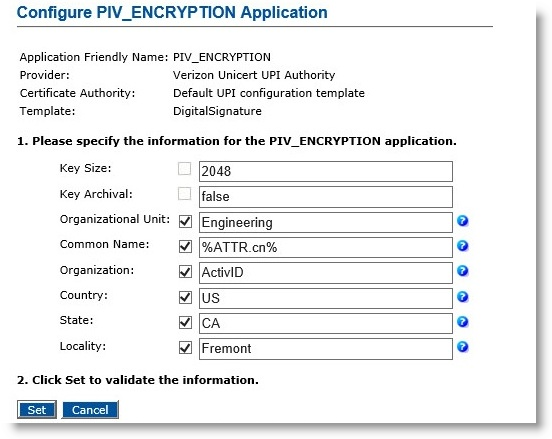Click the Cancel button

[90, 410]
